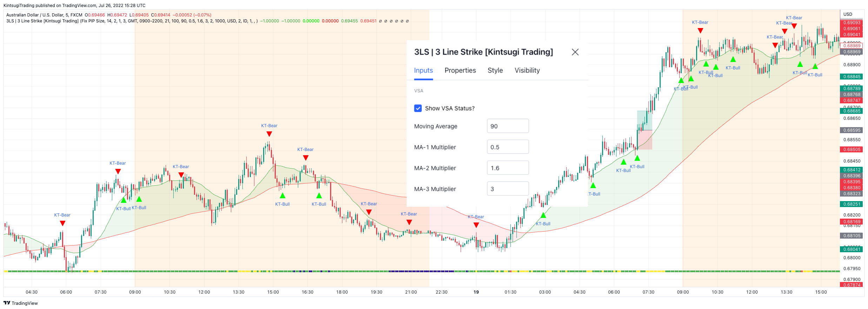Click the 16:30 time axis label
The height and width of the screenshot is (309, 868).
307,292
